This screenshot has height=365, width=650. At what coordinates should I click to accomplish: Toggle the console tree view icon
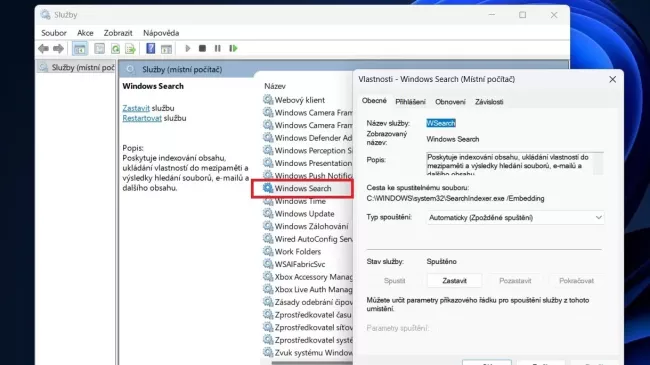click(80, 49)
